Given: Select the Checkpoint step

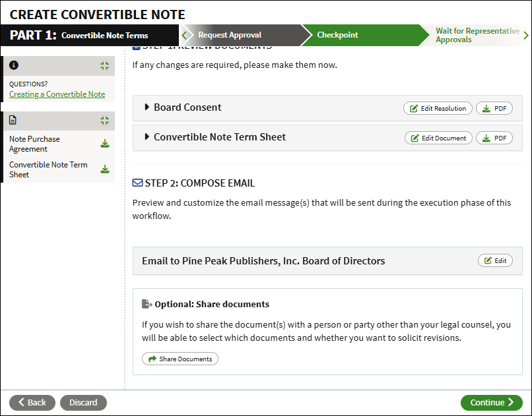Looking at the screenshot, I should point(337,35).
